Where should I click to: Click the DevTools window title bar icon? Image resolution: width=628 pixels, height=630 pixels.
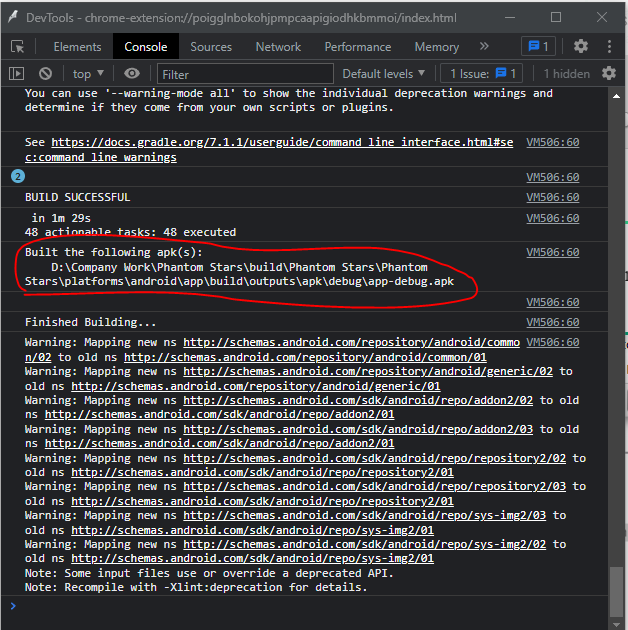(x=13, y=17)
